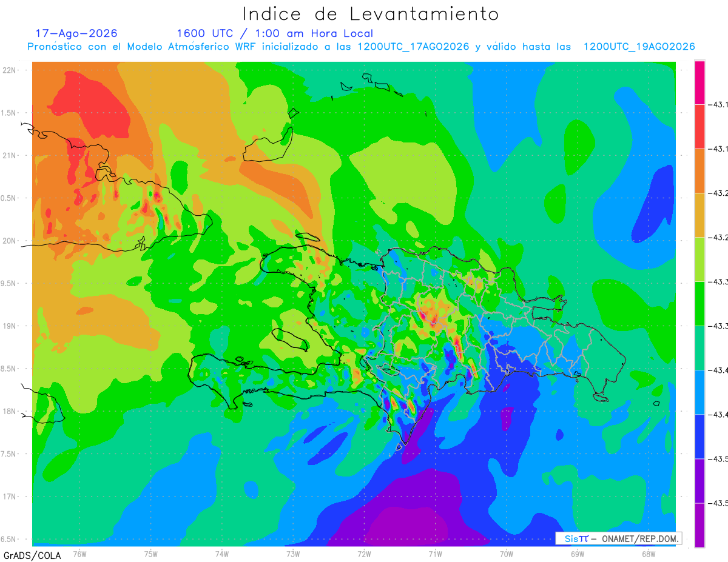This screenshot has height=562, width=728.
Task: Click the '0.5N' latitude label
Action: (x=9, y=198)
